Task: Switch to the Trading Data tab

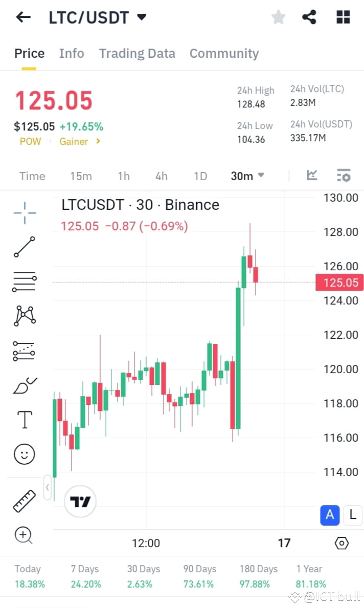Action: 137,53
